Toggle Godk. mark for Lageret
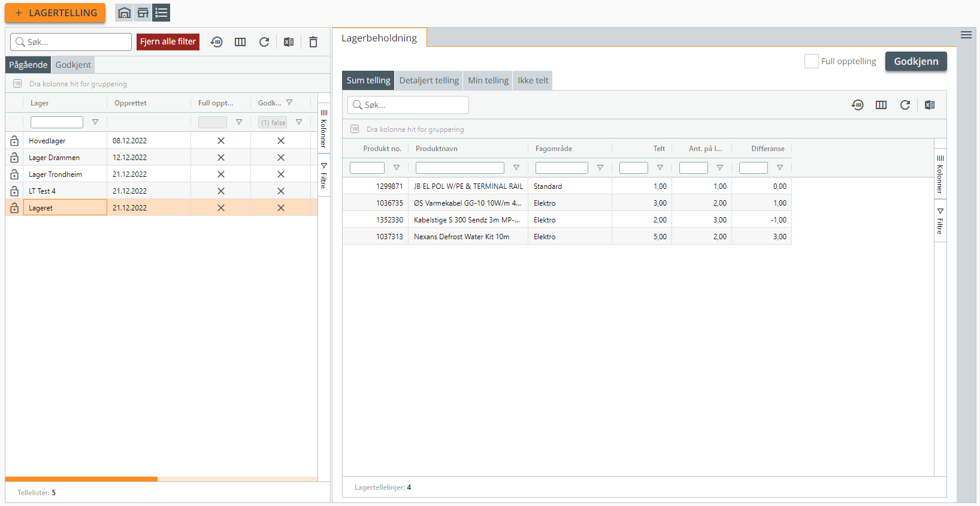Image resolution: width=980 pixels, height=506 pixels. (x=281, y=207)
